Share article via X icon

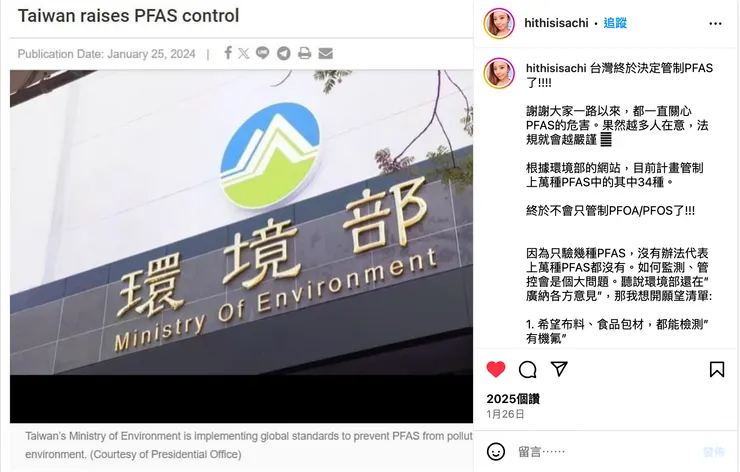(244, 53)
